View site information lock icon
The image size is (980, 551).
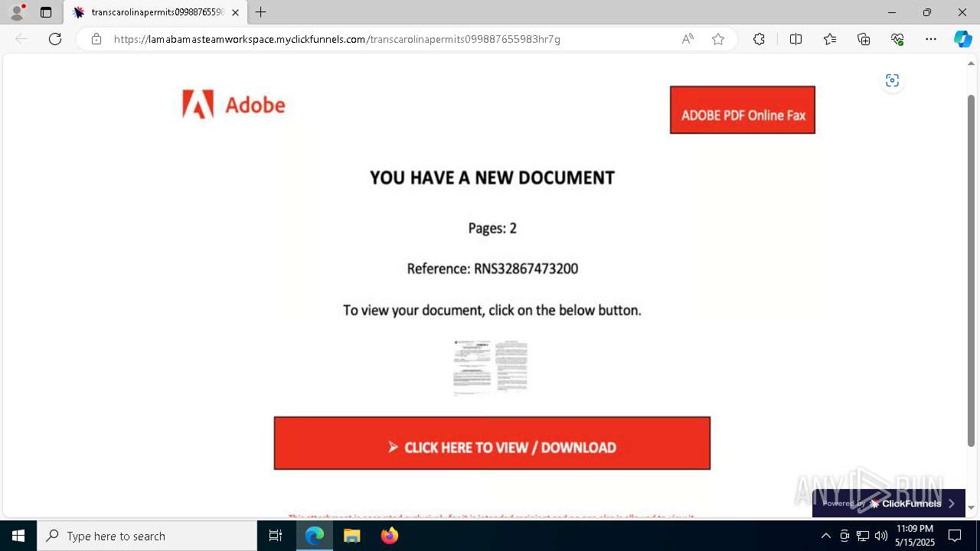click(96, 39)
